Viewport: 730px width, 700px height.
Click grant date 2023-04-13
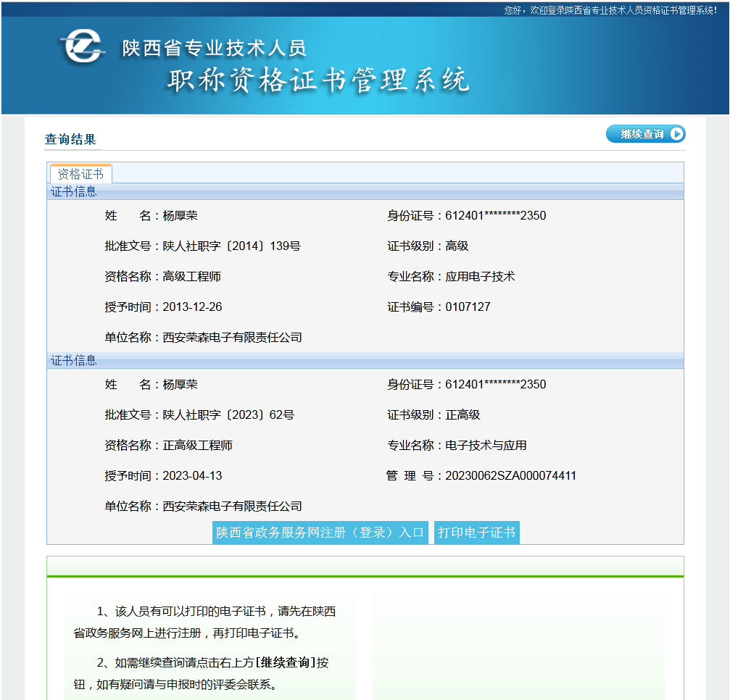coord(192,475)
